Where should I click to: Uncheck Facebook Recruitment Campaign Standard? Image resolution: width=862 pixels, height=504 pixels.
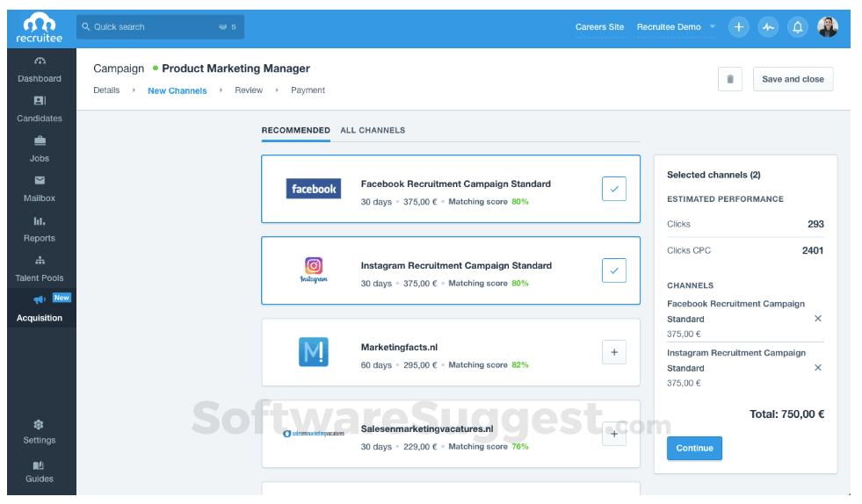pyautogui.click(x=614, y=189)
